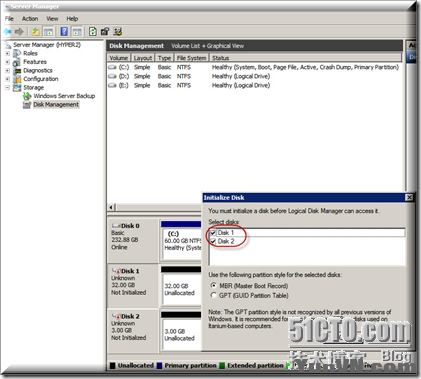Expand the Roles tree node
The height and width of the screenshot is (379, 421).
7,53
